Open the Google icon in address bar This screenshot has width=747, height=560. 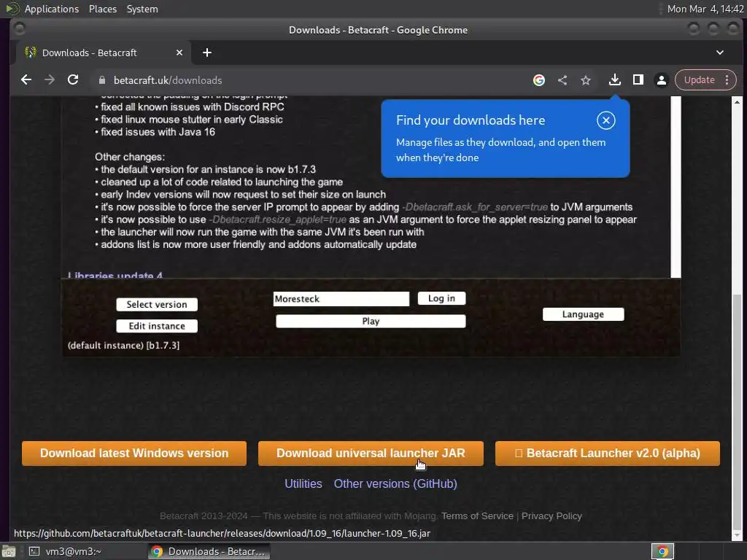[539, 80]
